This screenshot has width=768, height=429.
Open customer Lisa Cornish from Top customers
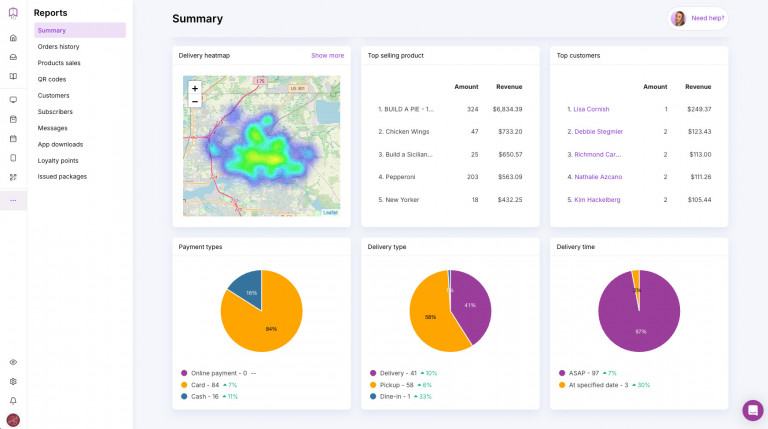pyautogui.click(x=591, y=109)
